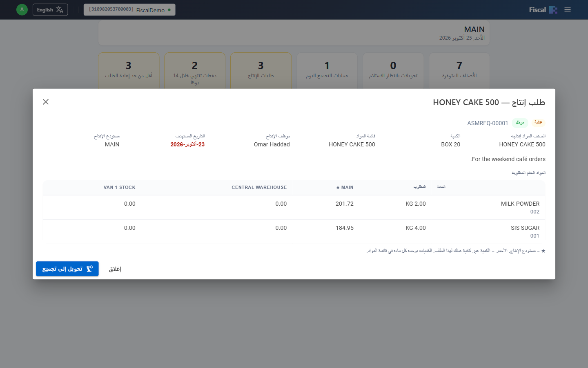Screen dimensions: 588x368
Task: Click the Fiscal logo icon
Action: (553, 10)
